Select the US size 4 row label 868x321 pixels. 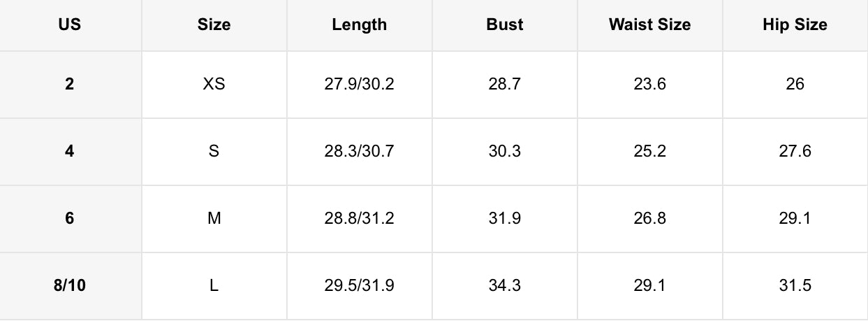[x=70, y=151]
